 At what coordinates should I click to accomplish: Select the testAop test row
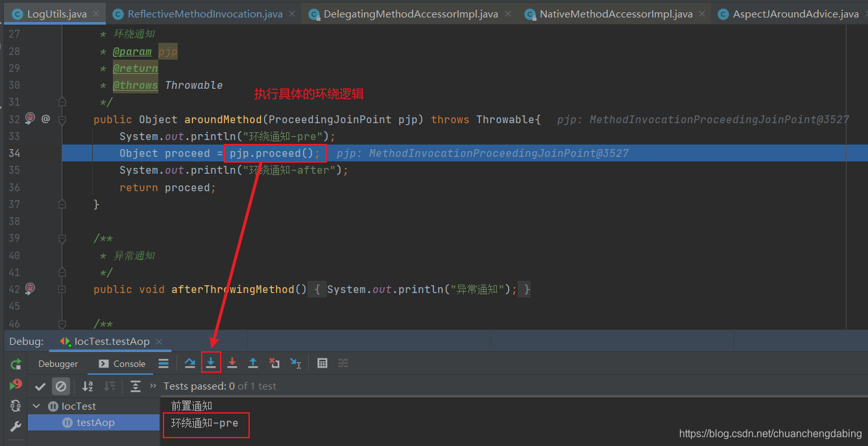[94, 423]
